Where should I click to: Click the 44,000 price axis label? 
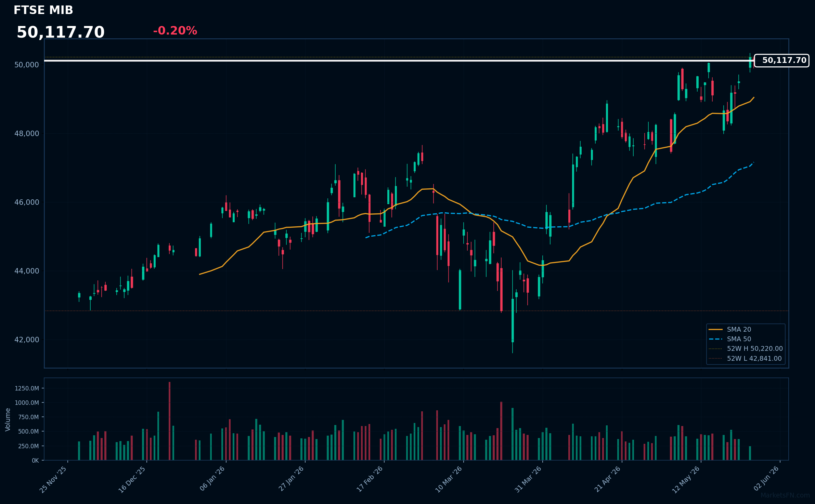pyautogui.click(x=27, y=271)
